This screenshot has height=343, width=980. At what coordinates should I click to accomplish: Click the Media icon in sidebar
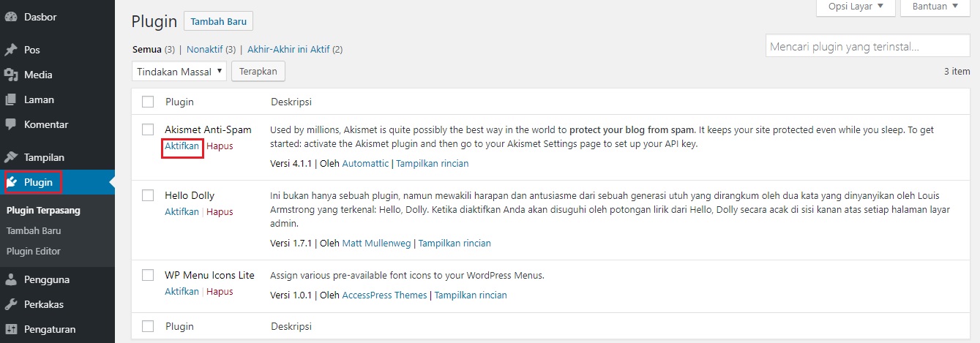click(11, 75)
